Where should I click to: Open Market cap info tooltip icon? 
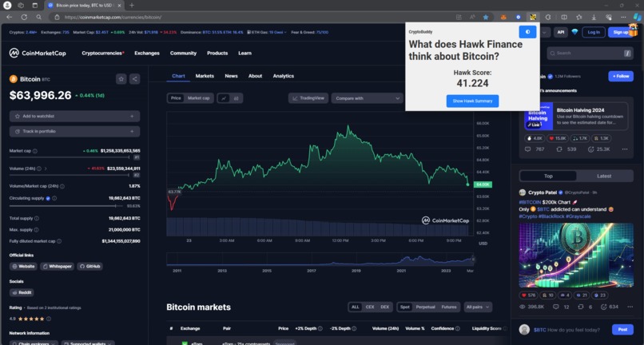pos(35,151)
